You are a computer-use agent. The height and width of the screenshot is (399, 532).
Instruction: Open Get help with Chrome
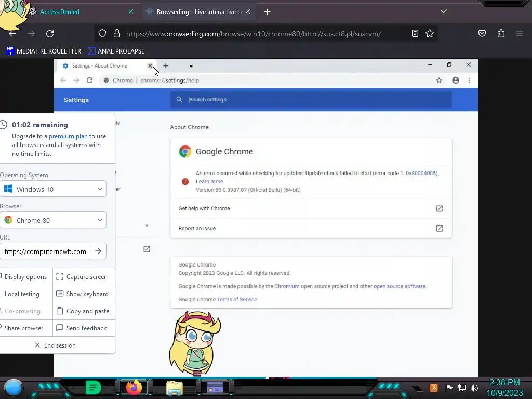311,208
